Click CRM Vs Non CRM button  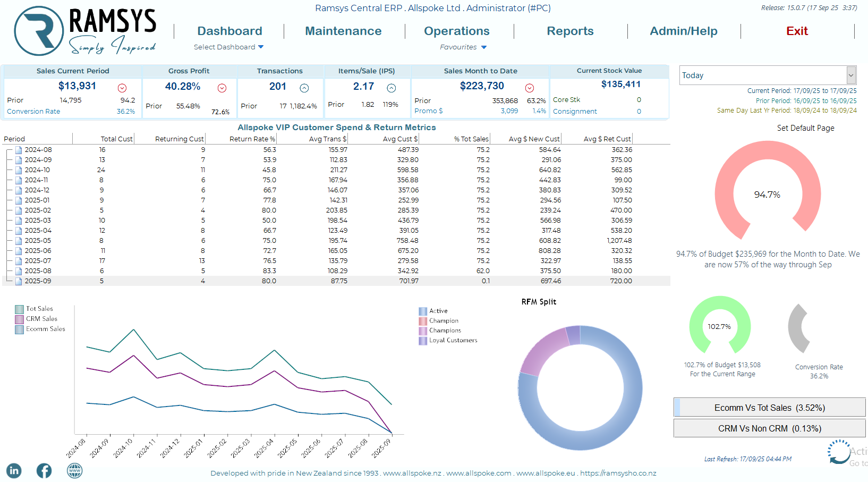click(770, 428)
